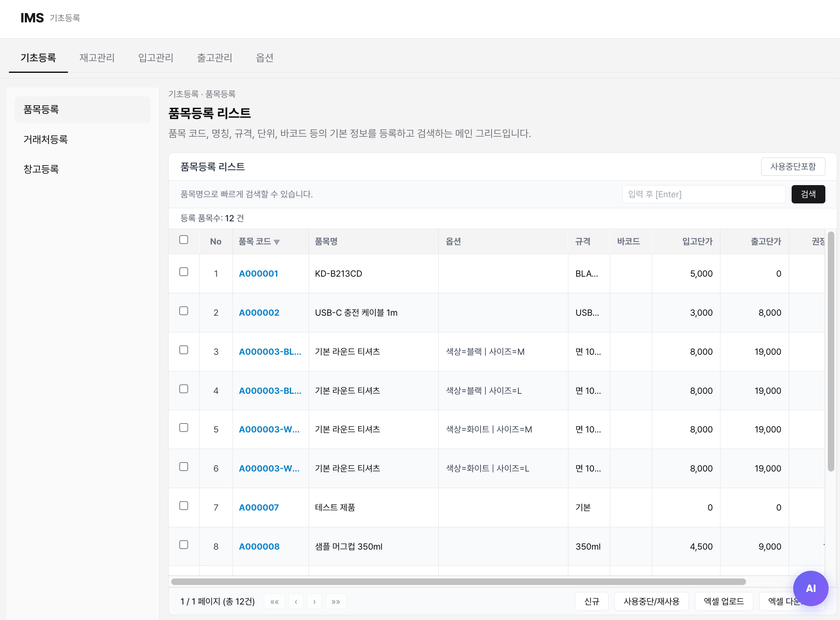Click the 검색 search button
840x620 pixels.
pyautogui.click(x=808, y=194)
